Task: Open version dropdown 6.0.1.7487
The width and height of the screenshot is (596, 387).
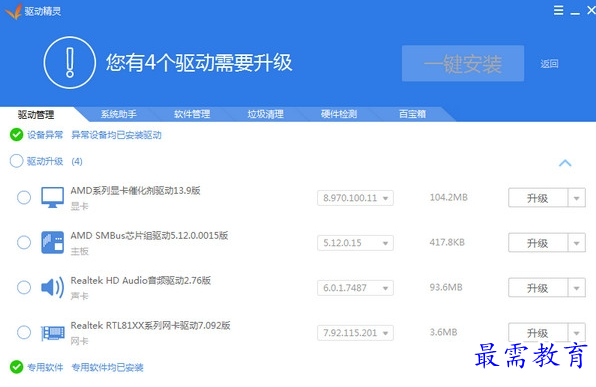Action: [x=355, y=288]
